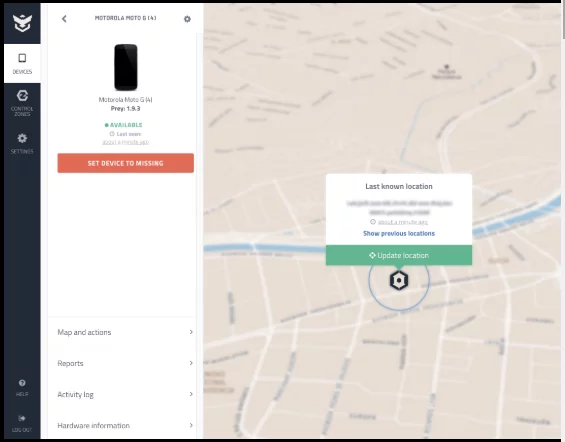Viewport: 565px width, 442px height.
Task: Open device settings gear icon
Action: pyautogui.click(x=187, y=19)
